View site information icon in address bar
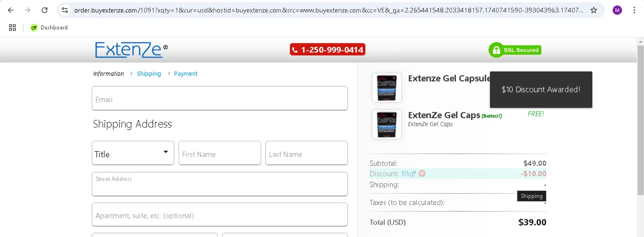 point(64,10)
